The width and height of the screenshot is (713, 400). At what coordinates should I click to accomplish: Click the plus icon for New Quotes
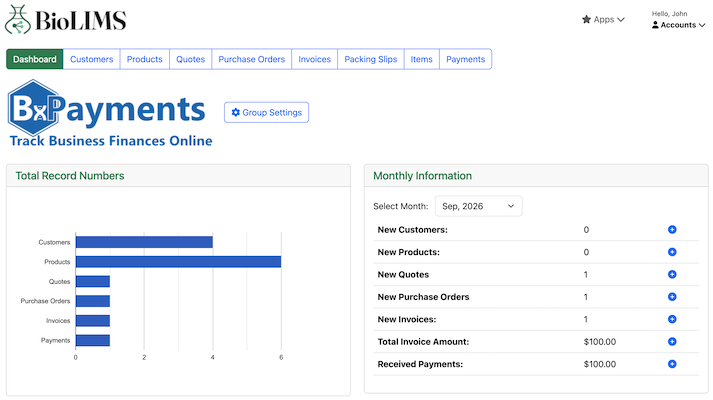point(672,274)
